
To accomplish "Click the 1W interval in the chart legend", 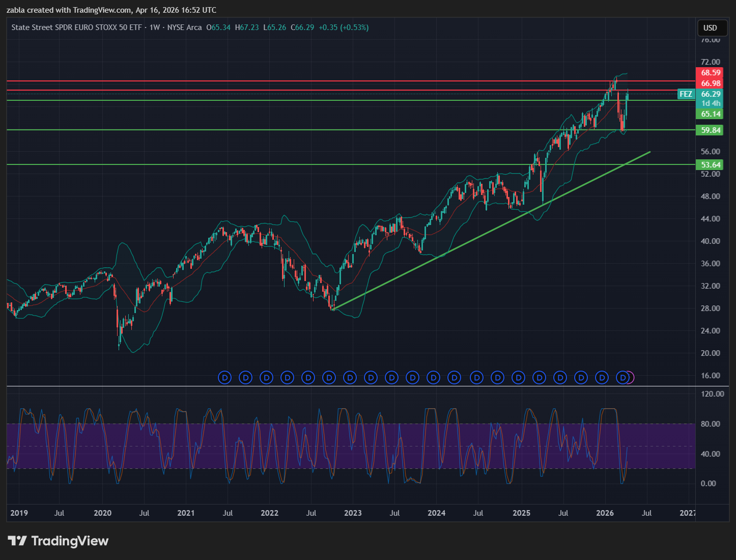I will pos(155,27).
